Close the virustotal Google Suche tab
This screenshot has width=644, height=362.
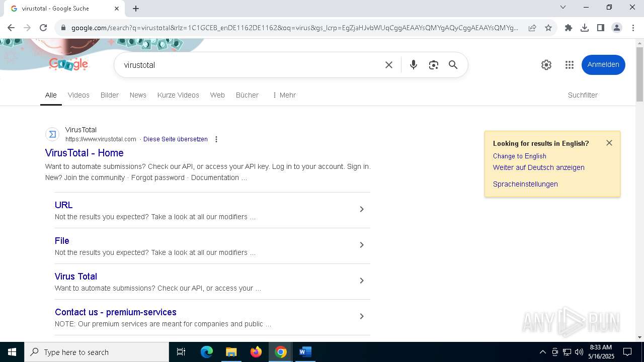point(117,9)
